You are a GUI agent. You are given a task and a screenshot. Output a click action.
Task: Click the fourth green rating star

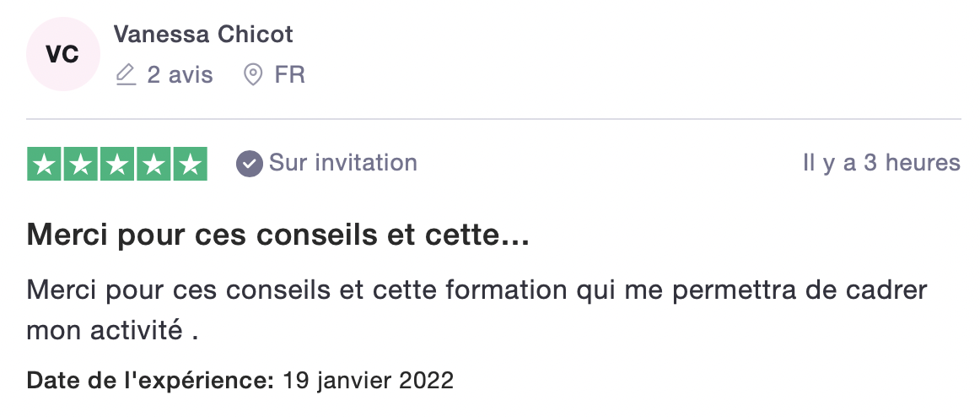[x=153, y=164]
